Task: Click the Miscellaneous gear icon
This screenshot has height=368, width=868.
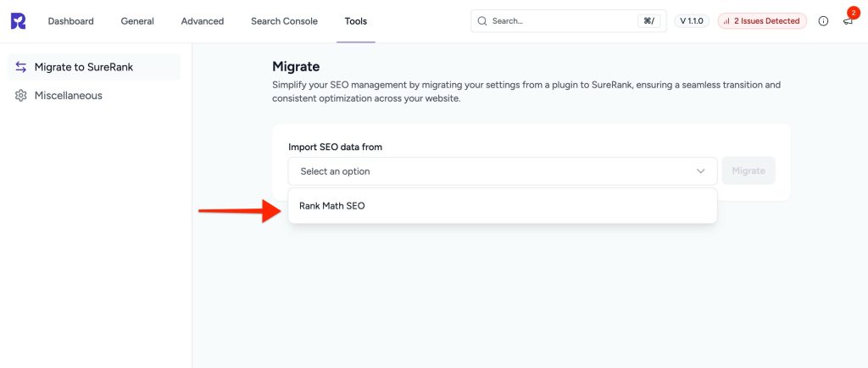Action: pyautogui.click(x=21, y=95)
